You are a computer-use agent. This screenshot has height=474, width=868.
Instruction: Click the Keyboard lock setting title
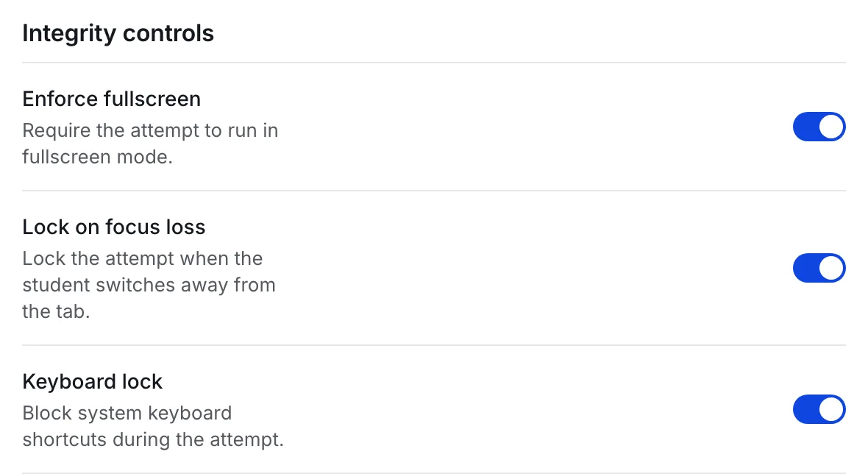(92, 381)
